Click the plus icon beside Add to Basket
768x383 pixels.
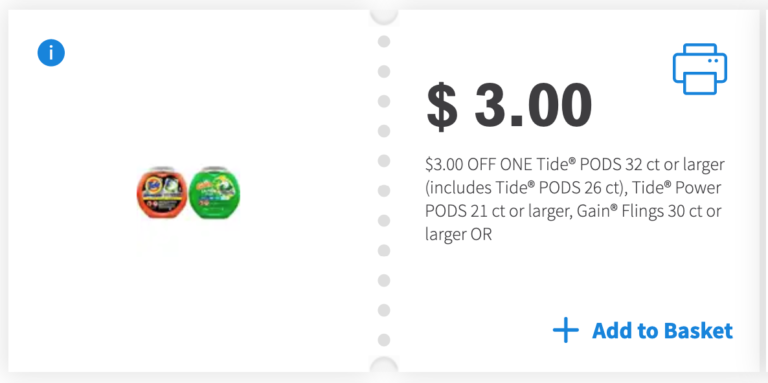[x=566, y=330]
